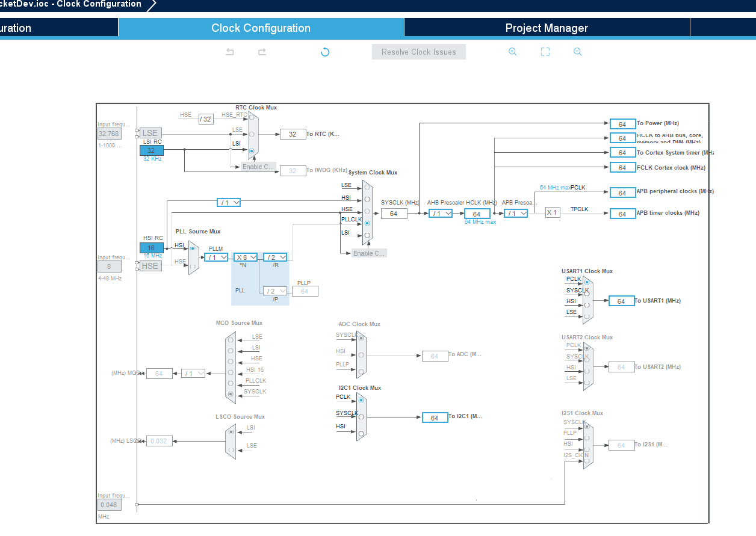Screen dimensions: 756x536
Task: Click the reset clock configuration refresh icon
Action: (x=325, y=52)
